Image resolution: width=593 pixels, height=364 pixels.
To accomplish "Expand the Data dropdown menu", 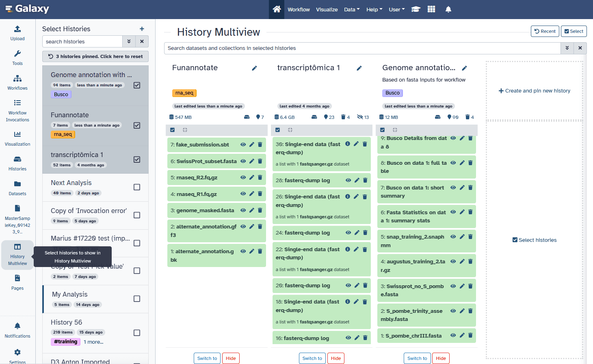I will coord(351,9).
